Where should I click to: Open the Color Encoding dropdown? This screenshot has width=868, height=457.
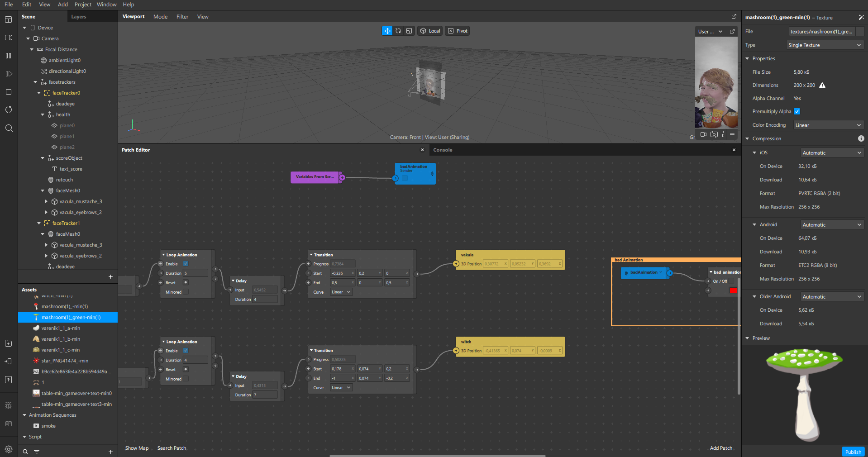coord(828,125)
